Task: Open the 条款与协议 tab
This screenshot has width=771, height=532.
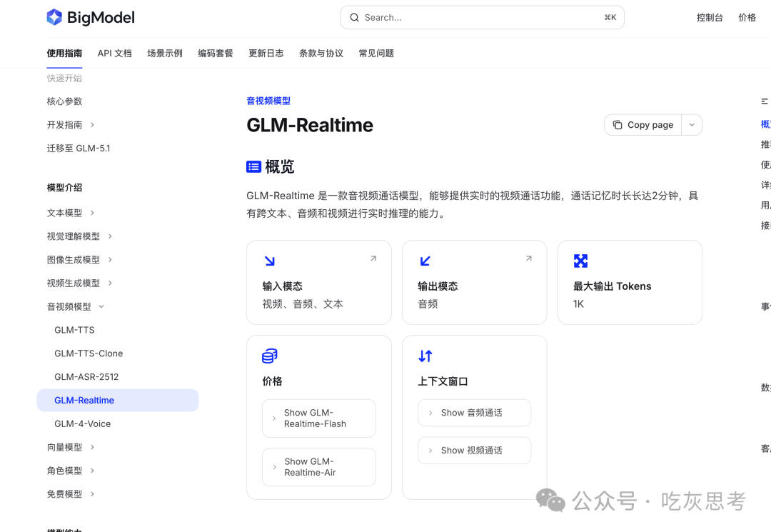Action: [321, 53]
